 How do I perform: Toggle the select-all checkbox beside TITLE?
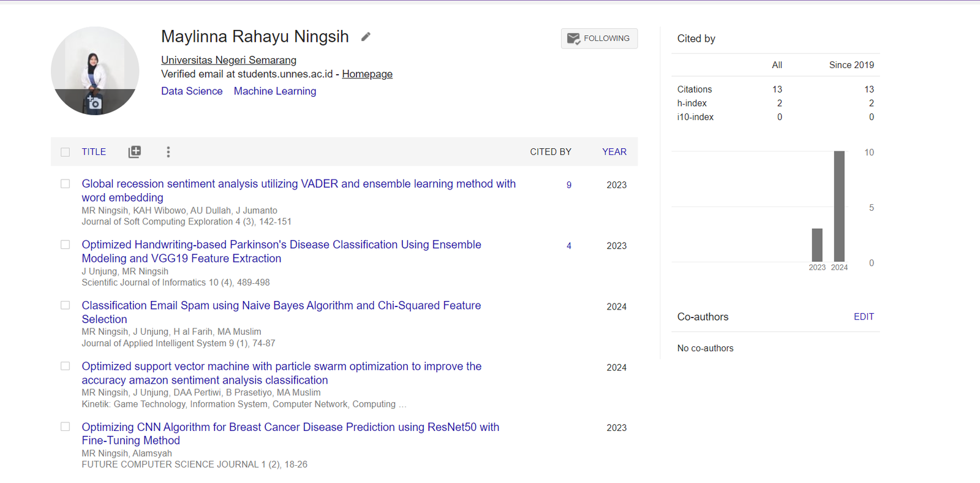coord(66,152)
